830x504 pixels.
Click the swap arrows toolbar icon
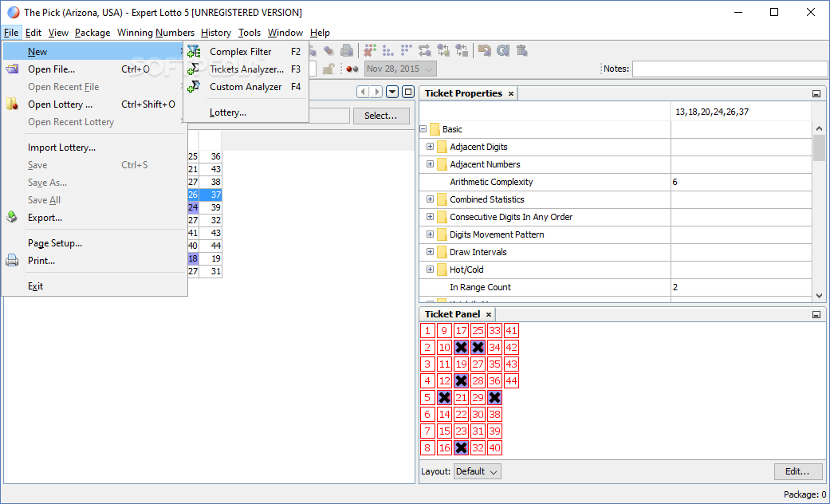coord(424,51)
